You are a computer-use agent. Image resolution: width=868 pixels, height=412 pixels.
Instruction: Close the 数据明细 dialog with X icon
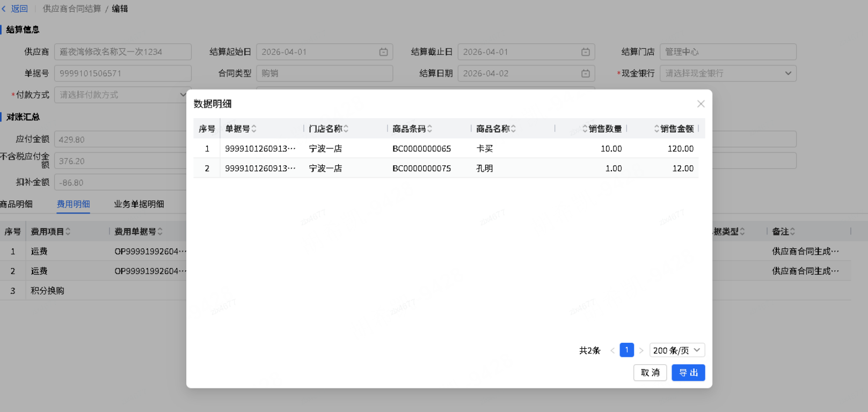tap(701, 104)
